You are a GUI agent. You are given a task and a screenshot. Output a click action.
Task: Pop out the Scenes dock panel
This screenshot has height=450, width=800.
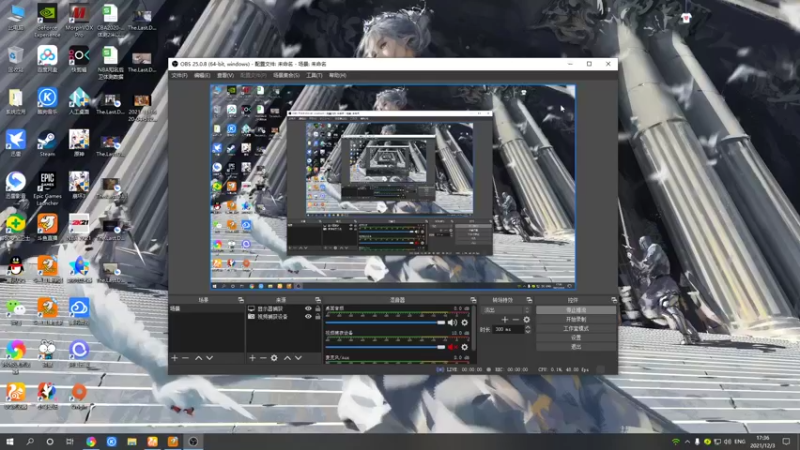(x=241, y=300)
